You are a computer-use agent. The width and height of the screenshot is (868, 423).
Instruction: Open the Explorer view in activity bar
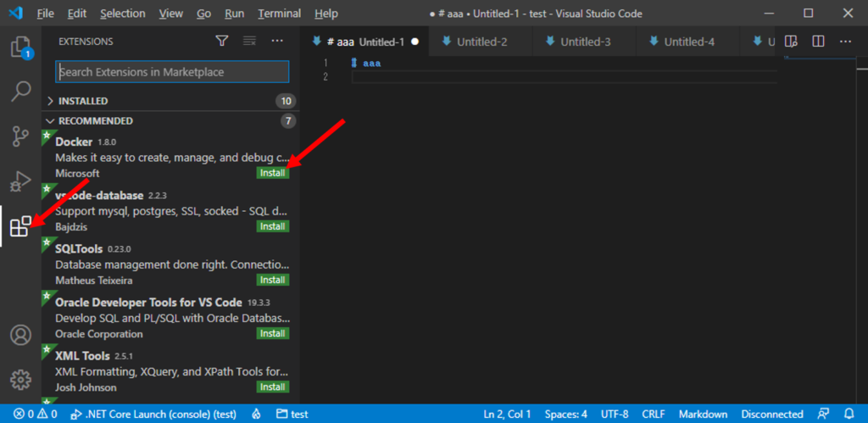pos(21,47)
